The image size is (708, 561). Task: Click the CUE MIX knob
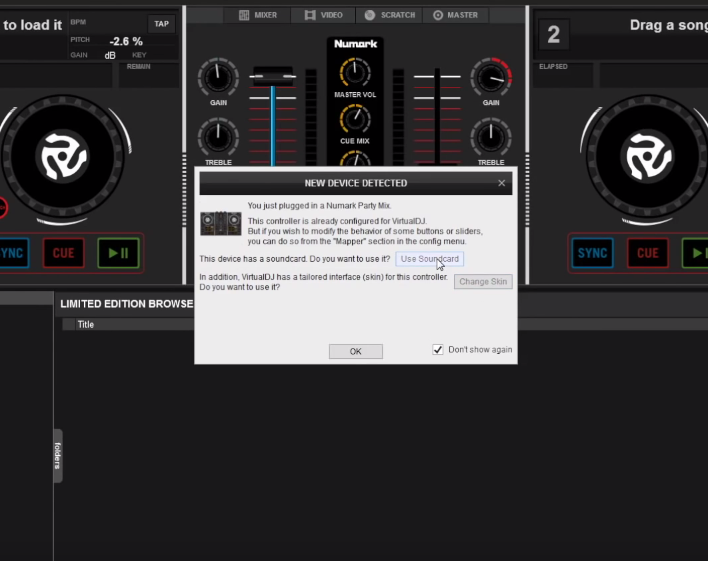(x=355, y=118)
